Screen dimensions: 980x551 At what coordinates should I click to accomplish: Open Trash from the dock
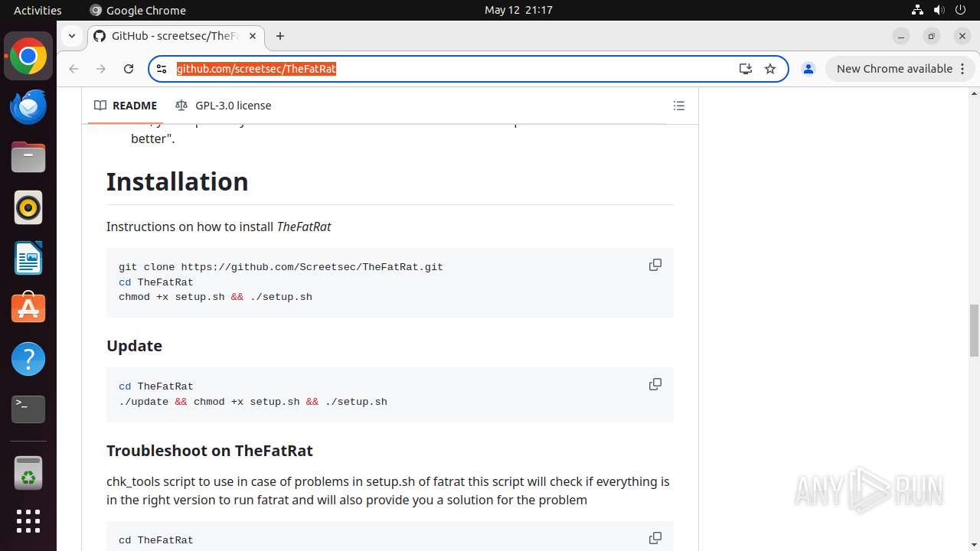(28, 472)
